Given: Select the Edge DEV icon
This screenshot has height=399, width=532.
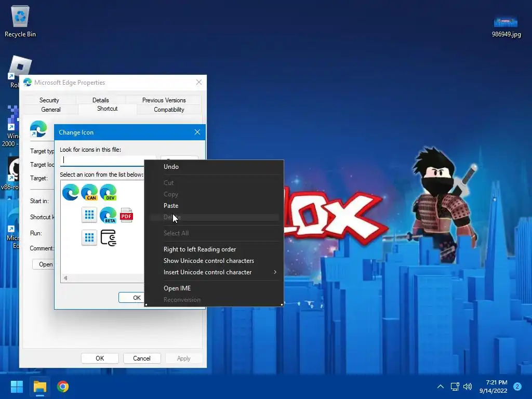Looking at the screenshot, I should (x=108, y=192).
